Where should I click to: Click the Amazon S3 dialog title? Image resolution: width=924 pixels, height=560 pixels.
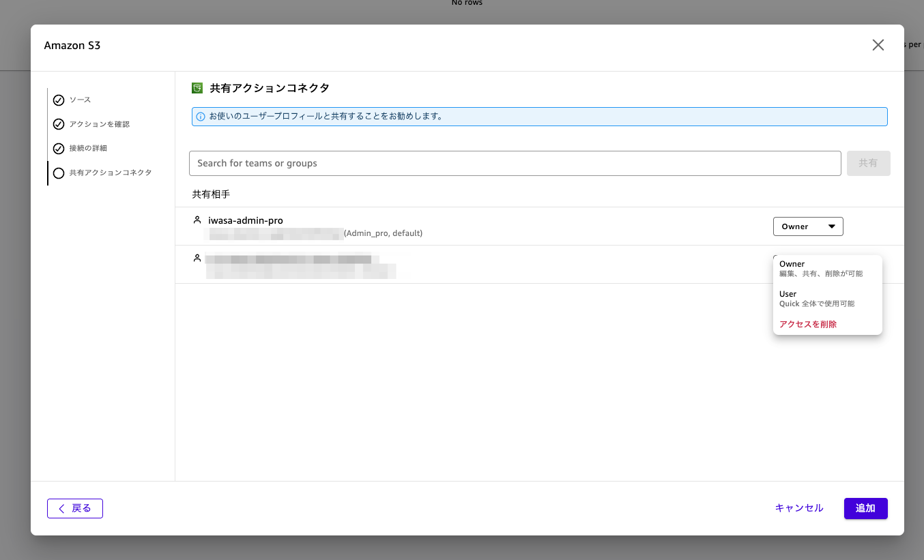[72, 46]
